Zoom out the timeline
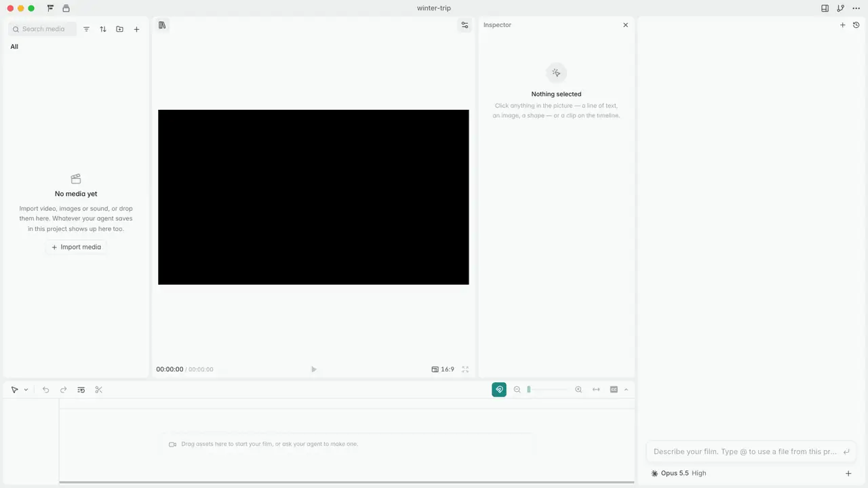This screenshot has height=488, width=868. tap(517, 390)
